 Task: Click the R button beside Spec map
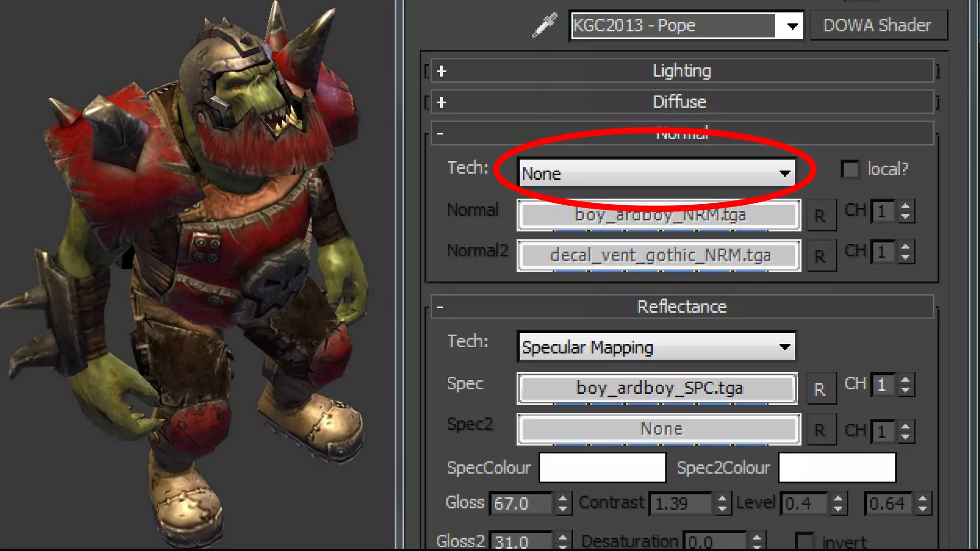[x=821, y=389]
